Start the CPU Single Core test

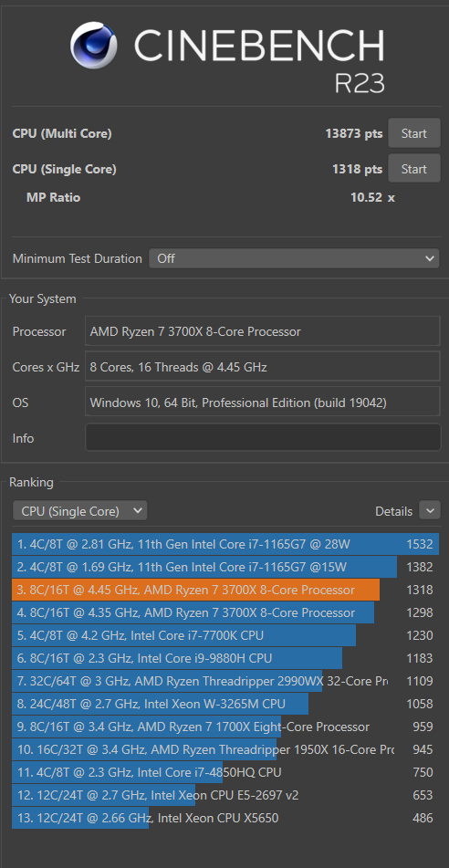(414, 169)
